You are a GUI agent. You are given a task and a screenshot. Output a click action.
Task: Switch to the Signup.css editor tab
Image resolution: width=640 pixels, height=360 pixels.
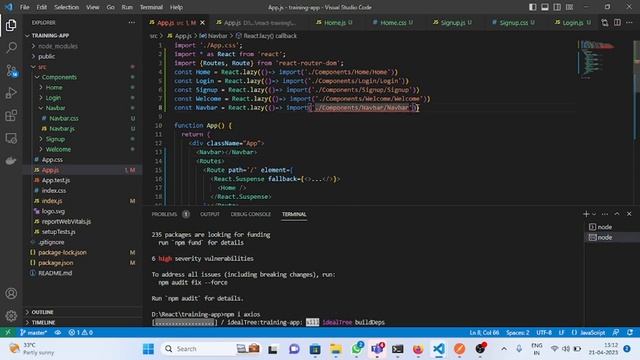pos(513,22)
